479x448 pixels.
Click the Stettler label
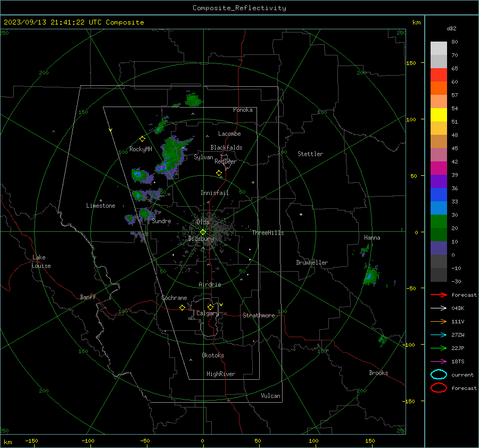coord(310,154)
